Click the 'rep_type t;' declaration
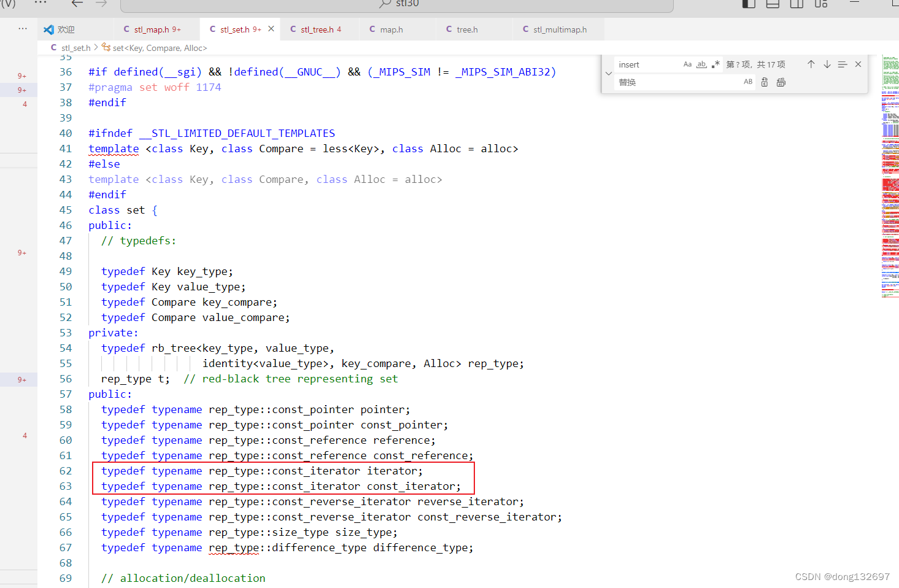Image resolution: width=899 pixels, height=588 pixels. [x=136, y=379]
